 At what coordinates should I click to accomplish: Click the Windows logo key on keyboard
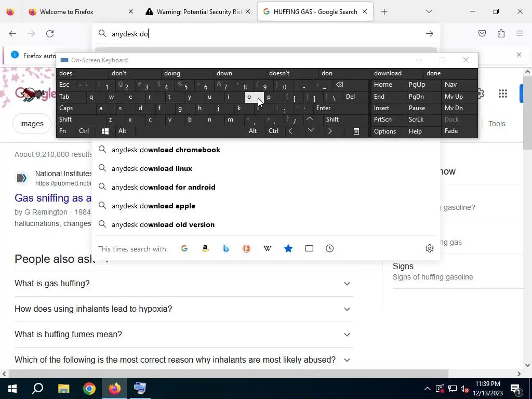[105, 131]
